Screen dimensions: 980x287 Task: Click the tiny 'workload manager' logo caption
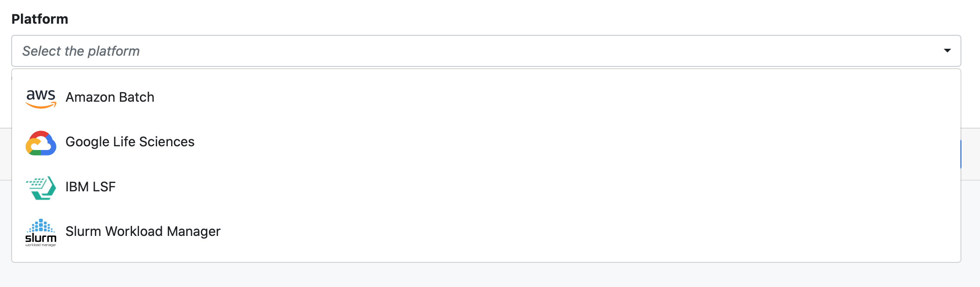pos(41,245)
